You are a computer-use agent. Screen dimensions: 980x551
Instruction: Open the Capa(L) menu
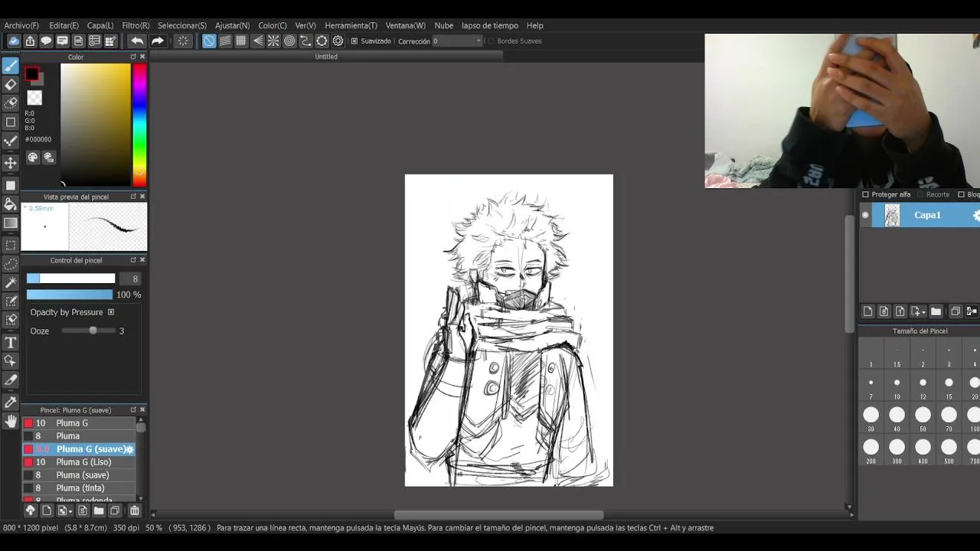tap(100, 25)
